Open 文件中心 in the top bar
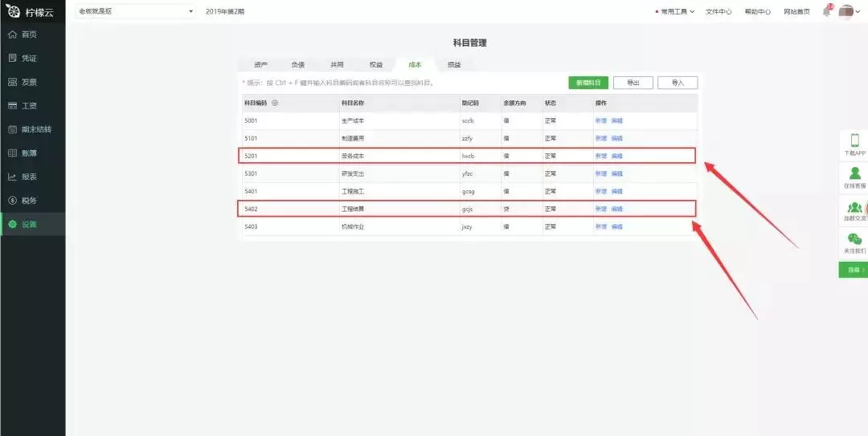Viewport: 868px width, 436px height. (x=719, y=11)
